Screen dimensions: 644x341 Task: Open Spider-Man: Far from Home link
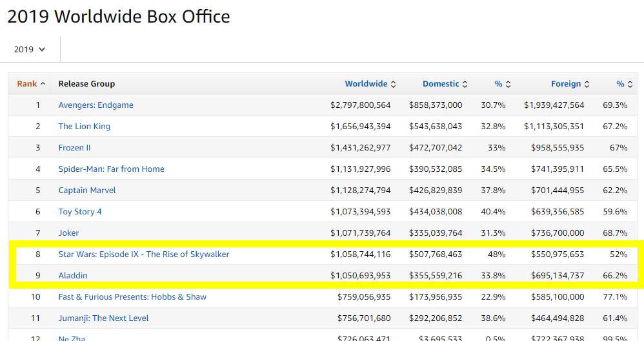(111, 169)
